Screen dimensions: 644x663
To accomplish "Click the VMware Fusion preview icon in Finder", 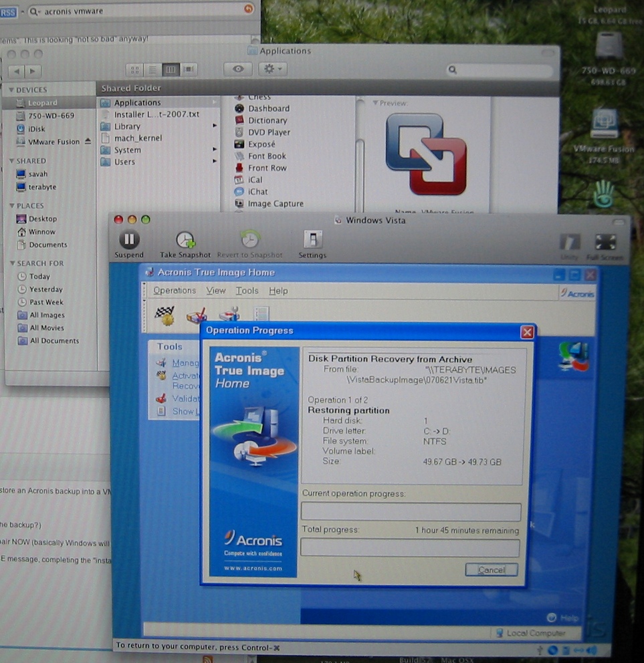I will 426,154.
